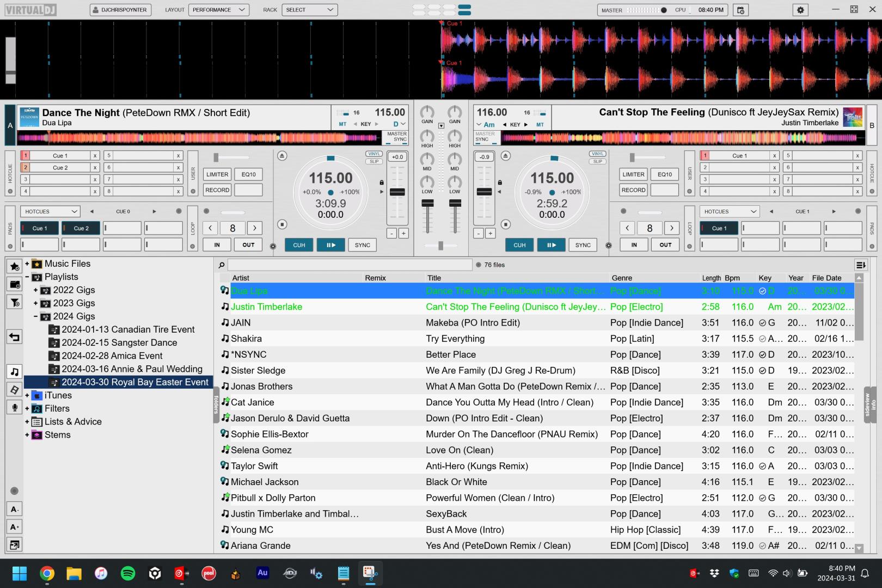This screenshot has width=882, height=588.
Task: Delete Cue 2 on deck A with x
Action: (95, 168)
